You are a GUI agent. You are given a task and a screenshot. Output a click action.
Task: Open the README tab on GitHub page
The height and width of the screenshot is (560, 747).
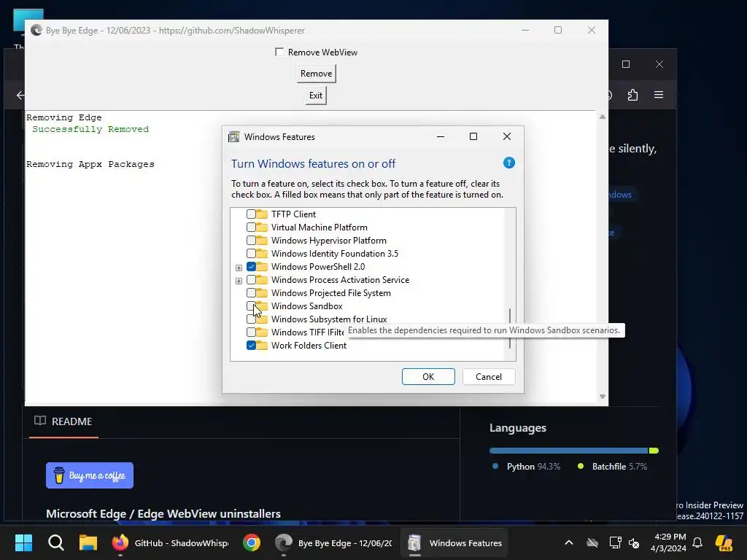pos(63,421)
